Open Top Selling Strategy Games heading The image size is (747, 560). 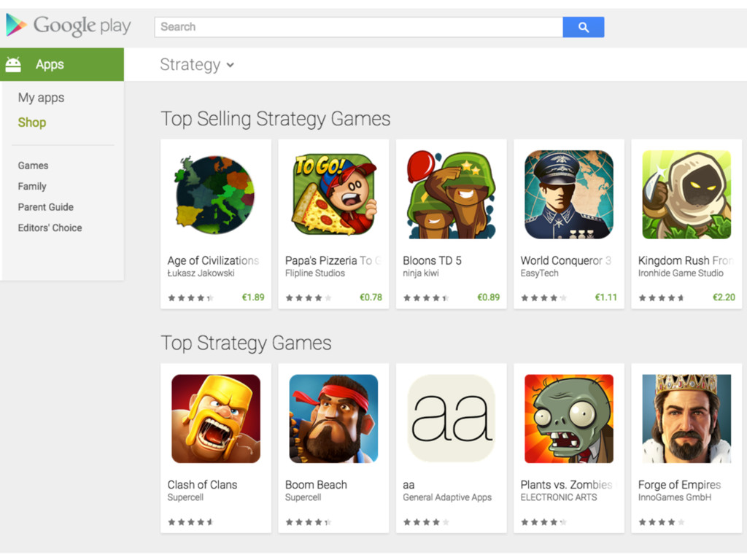coord(275,119)
